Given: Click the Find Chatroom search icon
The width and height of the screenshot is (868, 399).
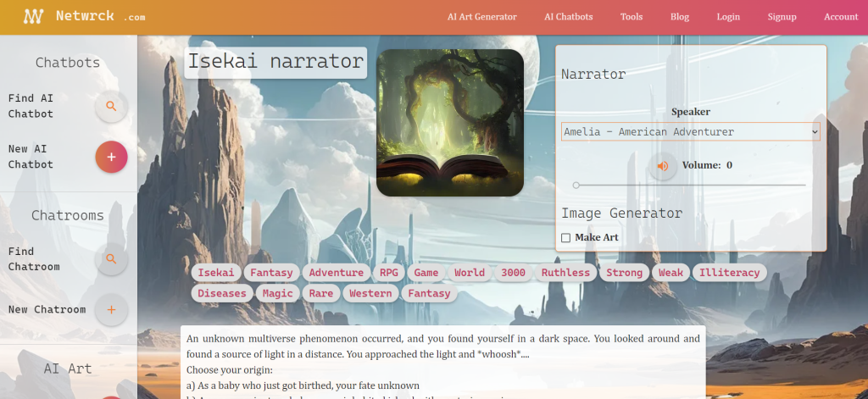Looking at the screenshot, I should pyautogui.click(x=111, y=258).
